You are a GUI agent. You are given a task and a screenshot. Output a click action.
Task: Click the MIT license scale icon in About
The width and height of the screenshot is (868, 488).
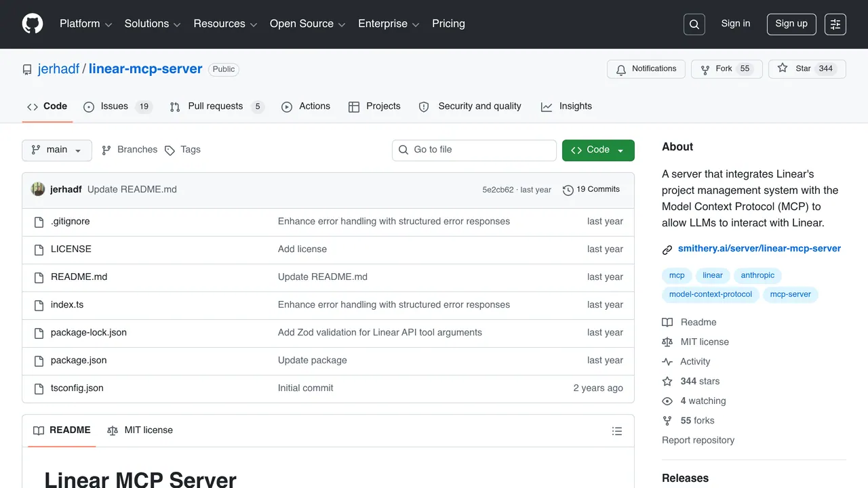(x=667, y=342)
